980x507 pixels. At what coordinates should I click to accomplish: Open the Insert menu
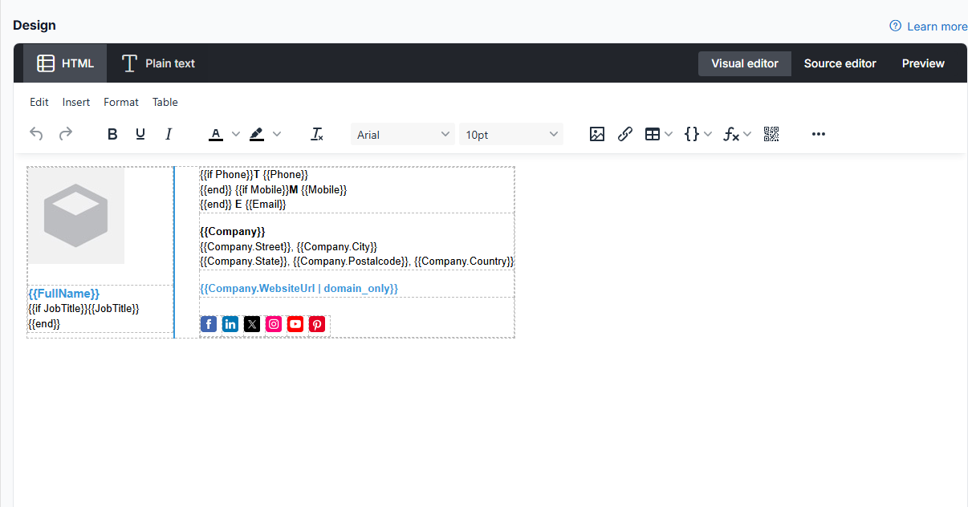76,102
